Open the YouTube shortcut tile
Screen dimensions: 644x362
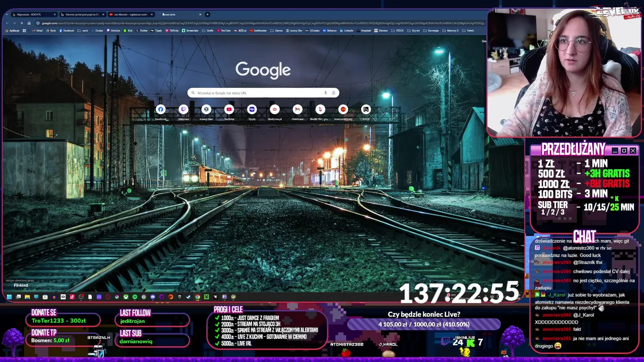point(229,112)
